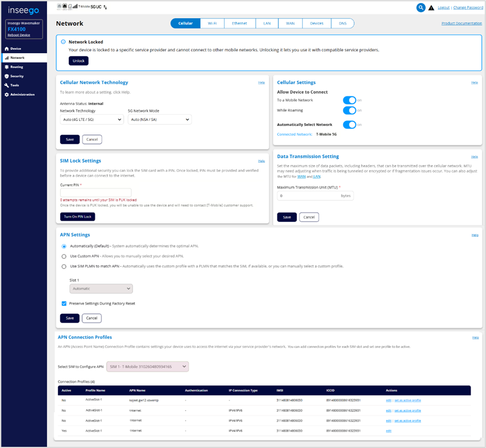This screenshot has height=448, width=486.
Task: Click the warning alert triangle icon
Action: [431, 8]
